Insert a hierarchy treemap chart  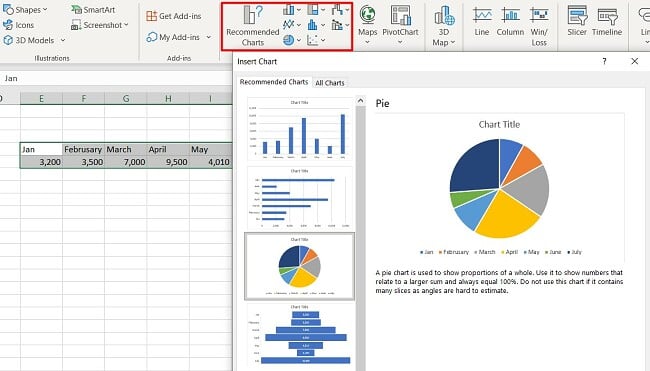tap(313, 10)
